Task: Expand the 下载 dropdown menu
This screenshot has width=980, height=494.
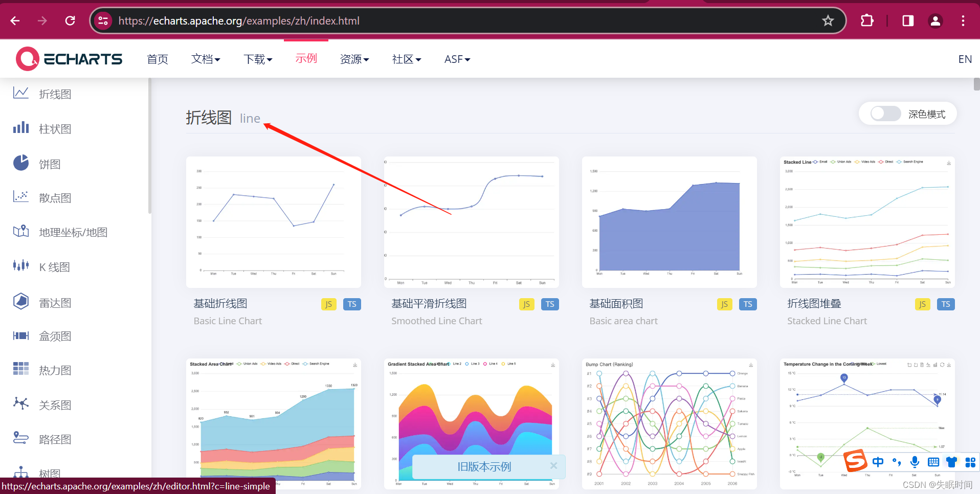Action: pyautogui.click(x=258, y=59)
